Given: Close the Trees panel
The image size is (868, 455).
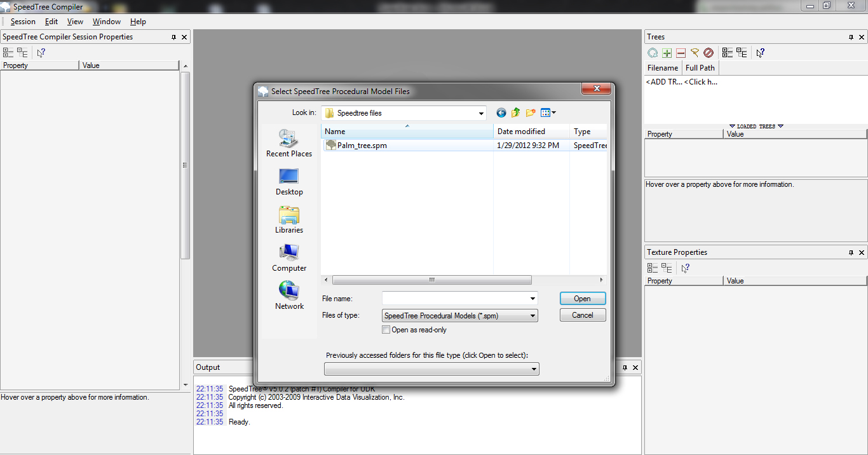Looking at the screenshot, I should (x=862, y=37).
